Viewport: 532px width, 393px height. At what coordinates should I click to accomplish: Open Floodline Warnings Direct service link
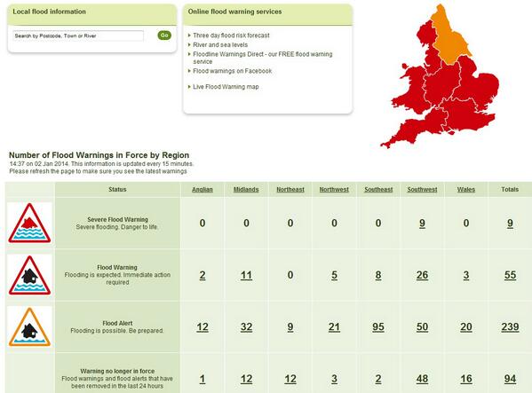click(x=263, y=58)
